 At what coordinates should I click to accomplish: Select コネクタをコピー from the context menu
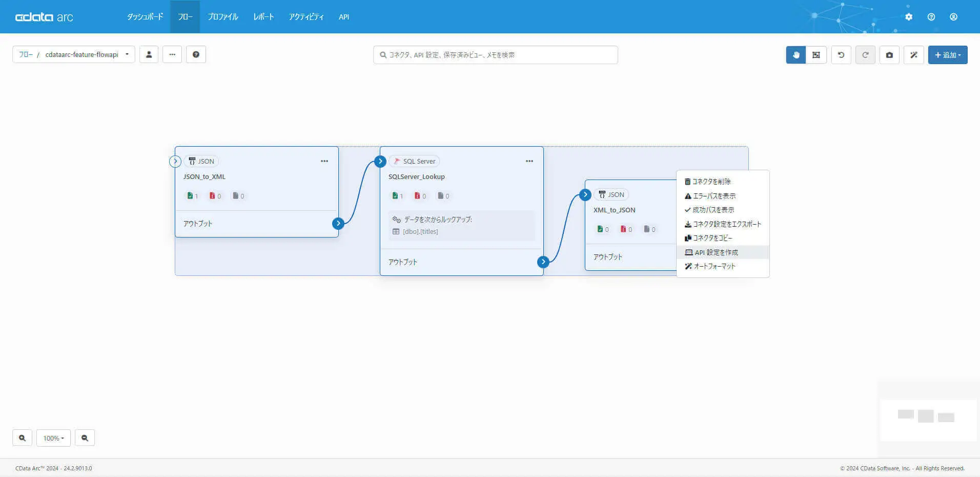coord(723,238)
